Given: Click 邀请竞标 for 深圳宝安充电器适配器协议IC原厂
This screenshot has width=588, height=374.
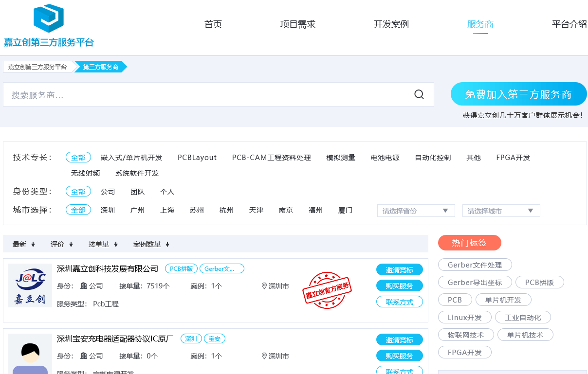Looking at the screenshot, I should pos(400,340).
